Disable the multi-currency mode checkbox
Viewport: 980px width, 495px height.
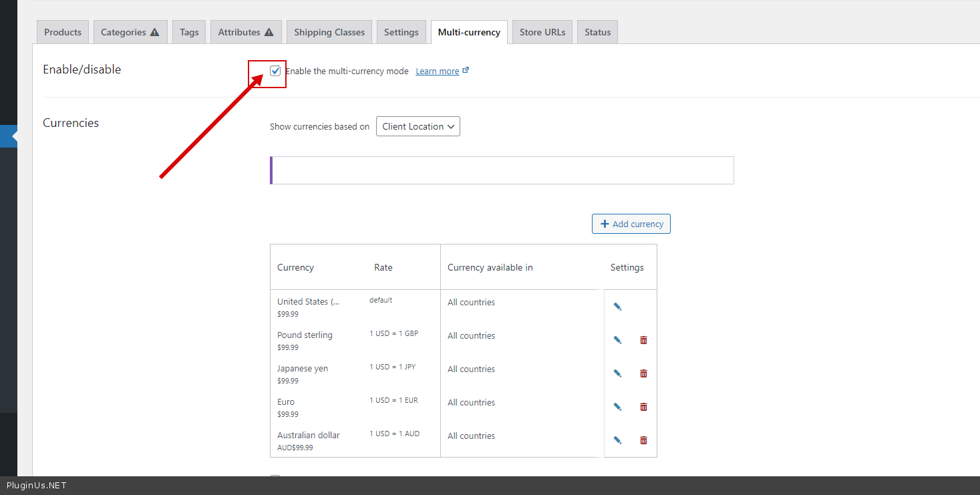coord(275,71)
